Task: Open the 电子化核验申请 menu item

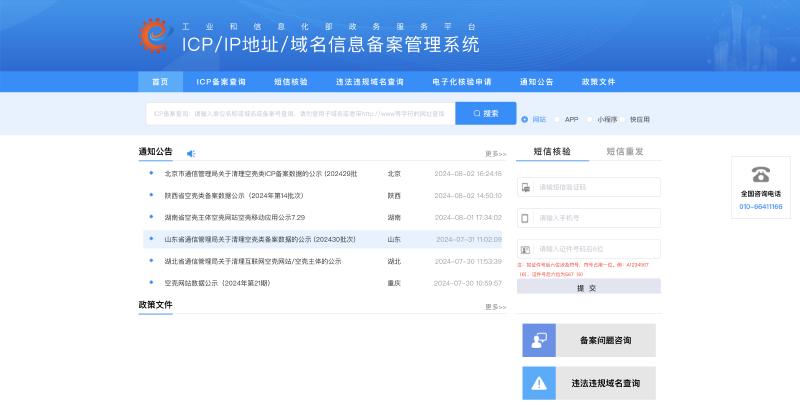Action: tap(461, 82)
